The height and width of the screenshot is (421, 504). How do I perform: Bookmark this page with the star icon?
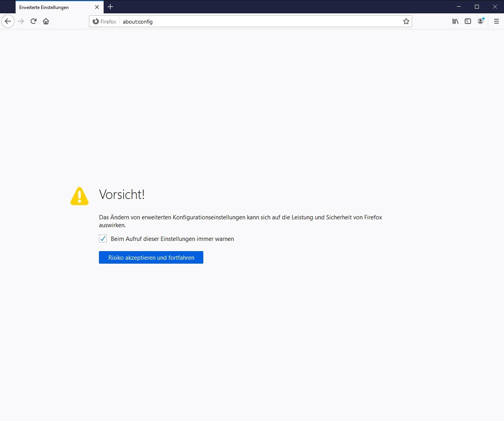[406, 21]
